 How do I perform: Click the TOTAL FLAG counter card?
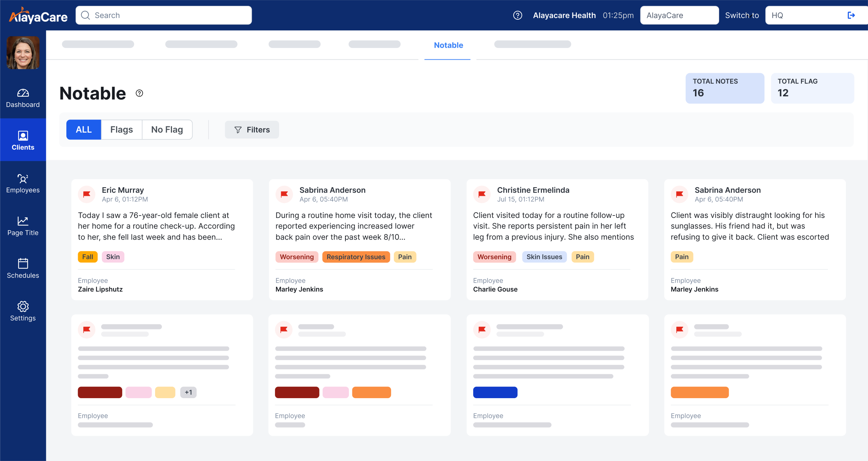812,88
